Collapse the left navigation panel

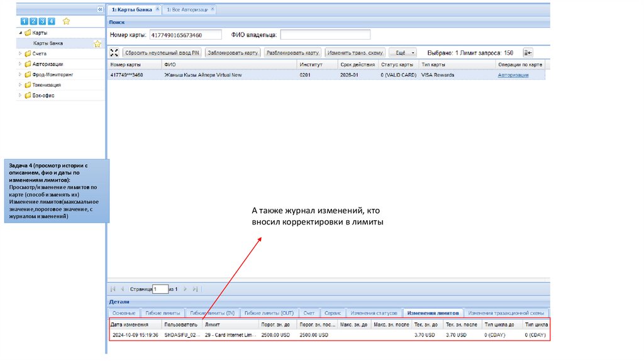(100, 9)
